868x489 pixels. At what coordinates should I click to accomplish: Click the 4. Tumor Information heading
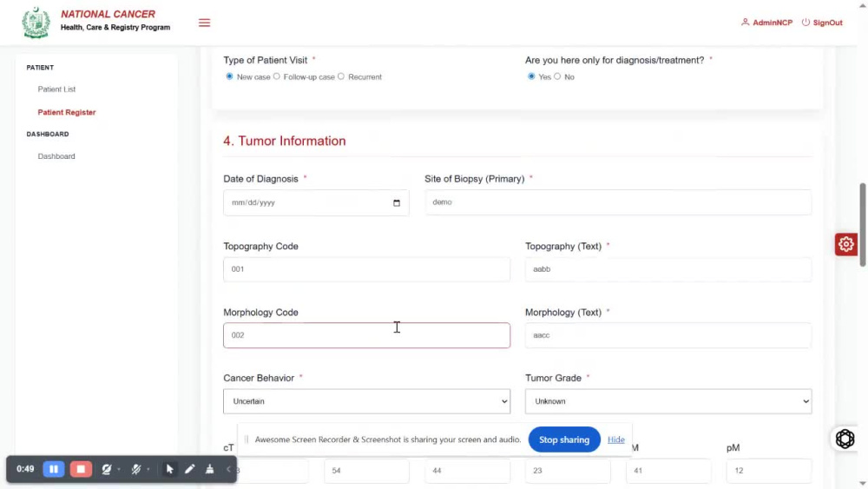285,141
